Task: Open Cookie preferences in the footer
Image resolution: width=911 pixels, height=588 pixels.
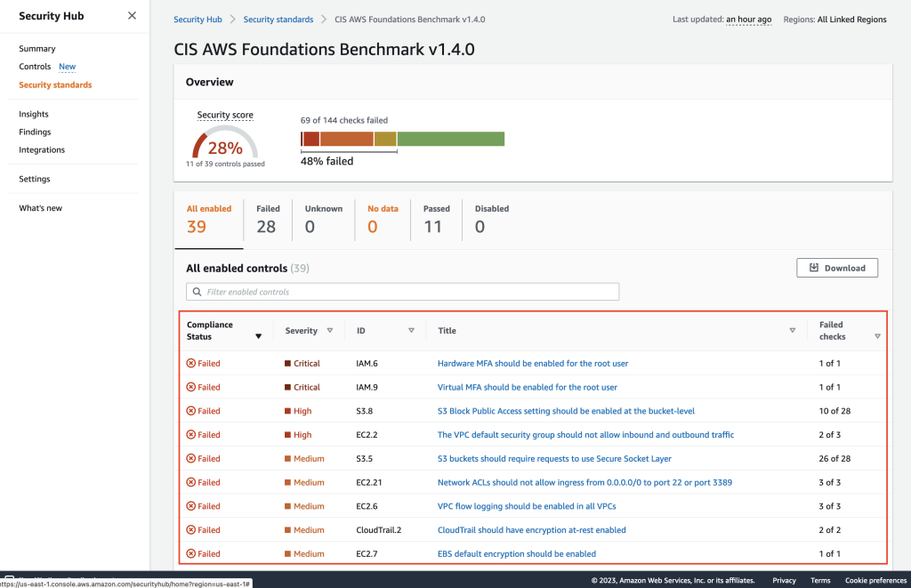Action: click(x=875, y=581)
